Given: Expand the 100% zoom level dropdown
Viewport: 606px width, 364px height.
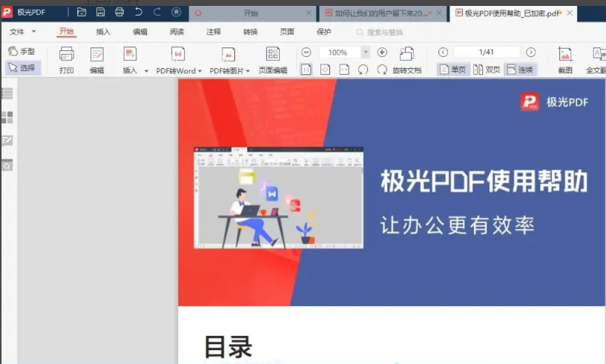Looking at the screenshot, I should tap(366, 52).
